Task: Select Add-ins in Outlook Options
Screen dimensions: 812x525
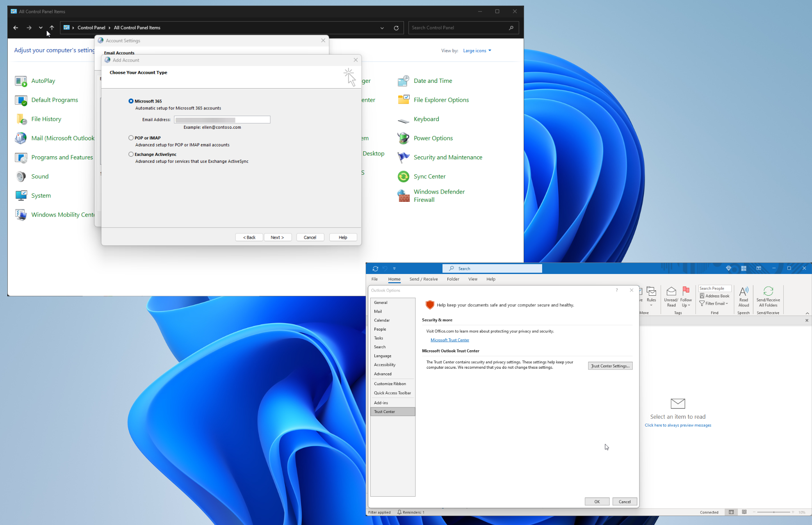Action: point(392,403)
